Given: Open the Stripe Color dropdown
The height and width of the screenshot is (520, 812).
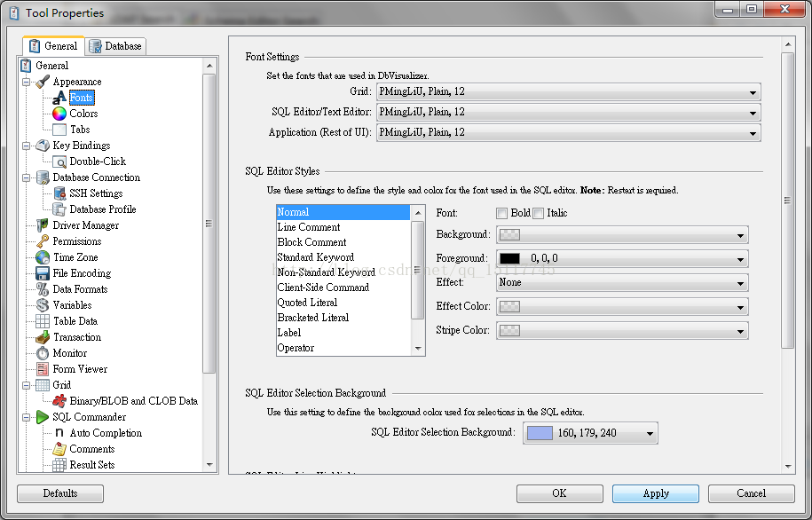Looking at the screenshot, I should point(622,331).
